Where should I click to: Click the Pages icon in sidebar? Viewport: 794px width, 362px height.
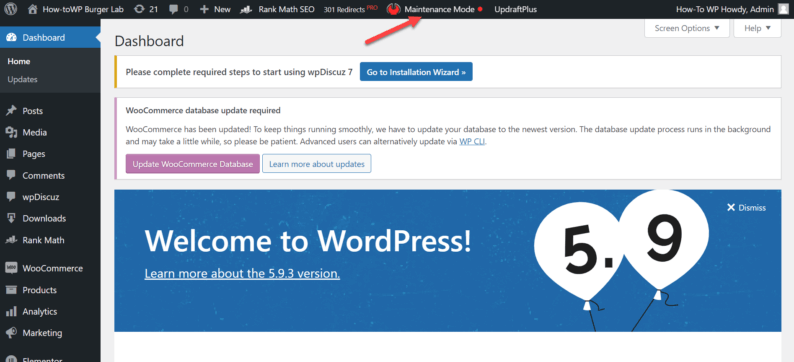11,154
